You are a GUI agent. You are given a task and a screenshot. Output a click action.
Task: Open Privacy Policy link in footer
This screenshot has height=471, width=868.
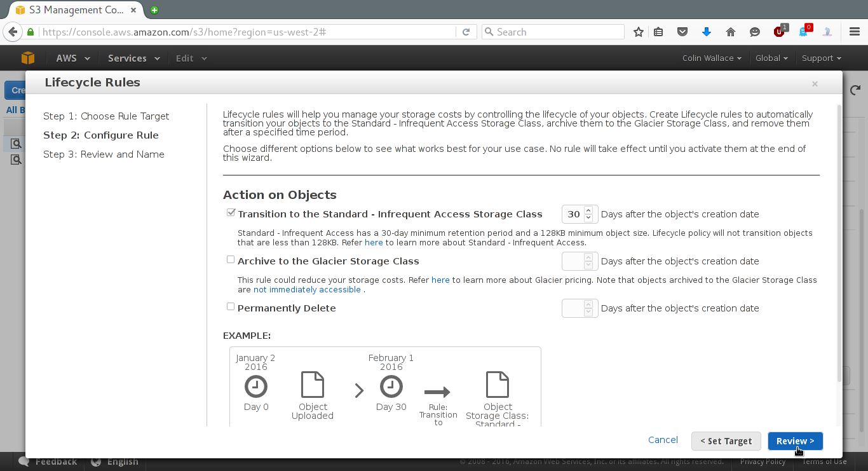coord(763,461)
